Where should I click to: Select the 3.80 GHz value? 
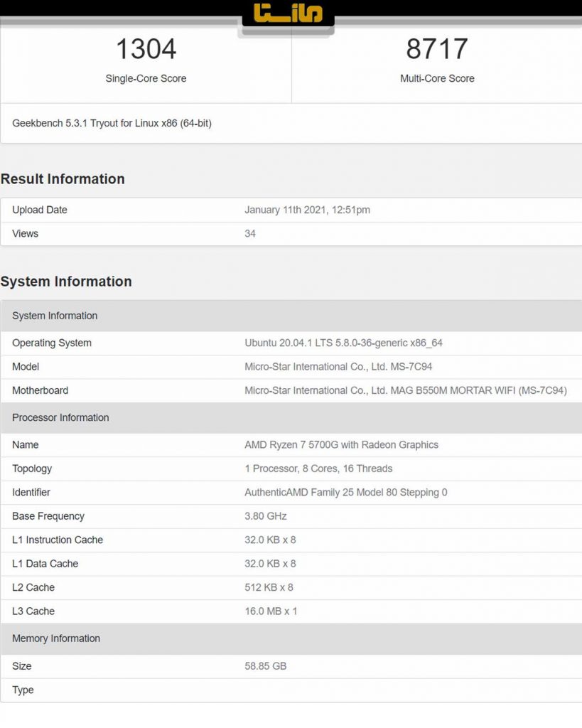[x=266, y=516]
